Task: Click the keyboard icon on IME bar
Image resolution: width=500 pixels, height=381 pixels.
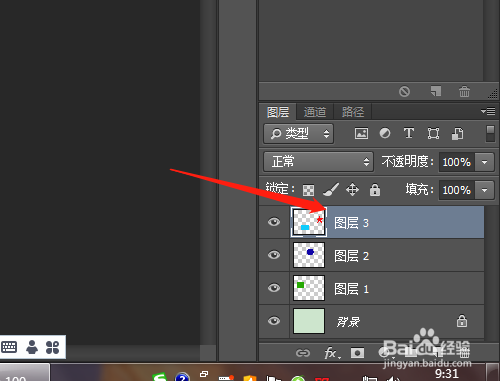Action: point(9,347)
